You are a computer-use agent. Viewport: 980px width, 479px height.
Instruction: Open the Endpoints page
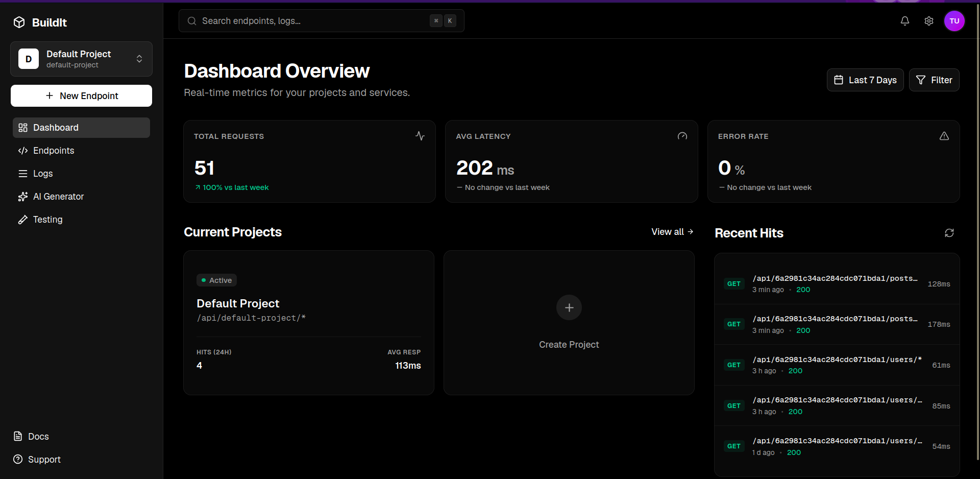coord(81,151)
